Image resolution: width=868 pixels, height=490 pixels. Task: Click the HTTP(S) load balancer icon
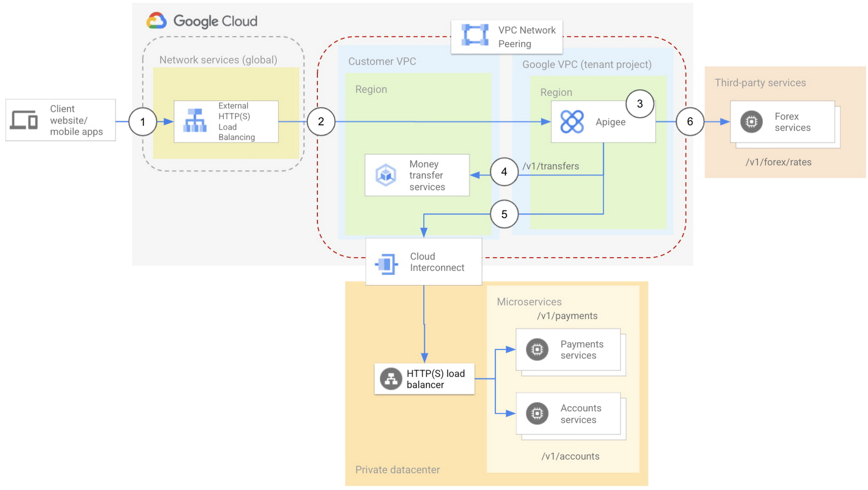click(x=391, y=379)
